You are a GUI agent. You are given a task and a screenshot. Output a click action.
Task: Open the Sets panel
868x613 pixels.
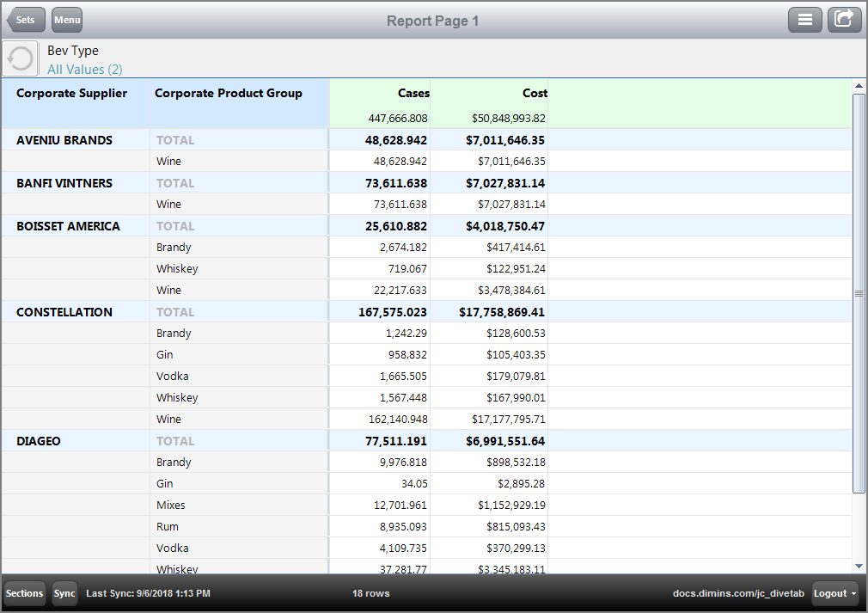pos(25,19)
